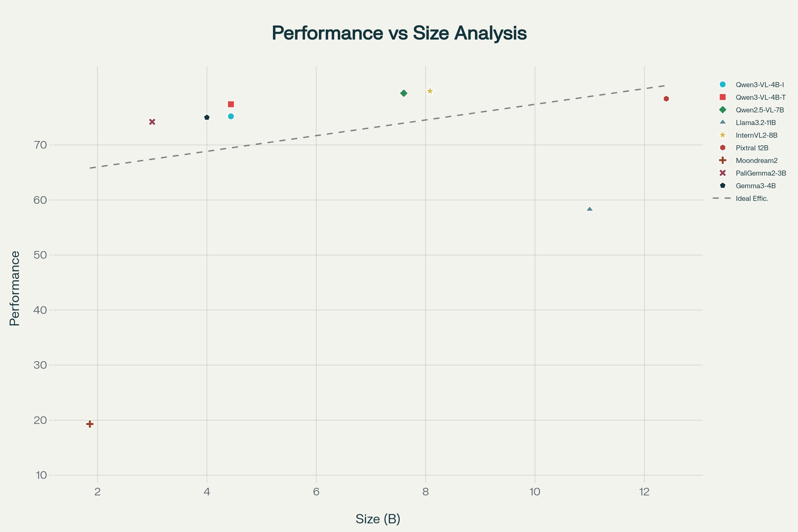
Task: Hide the Qwen3-VL-4B-T legend entry
Action: [761, 97]
